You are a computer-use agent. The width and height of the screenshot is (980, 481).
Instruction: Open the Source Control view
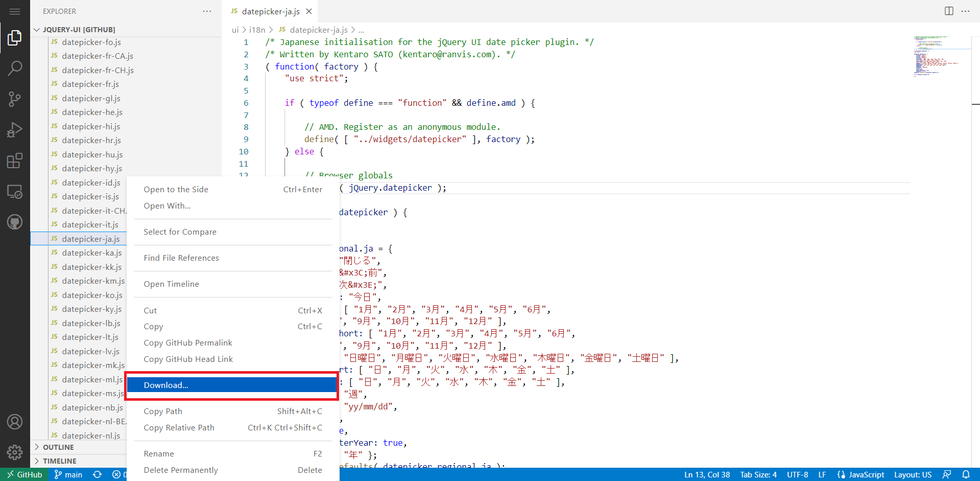click(x=15, y=99)
